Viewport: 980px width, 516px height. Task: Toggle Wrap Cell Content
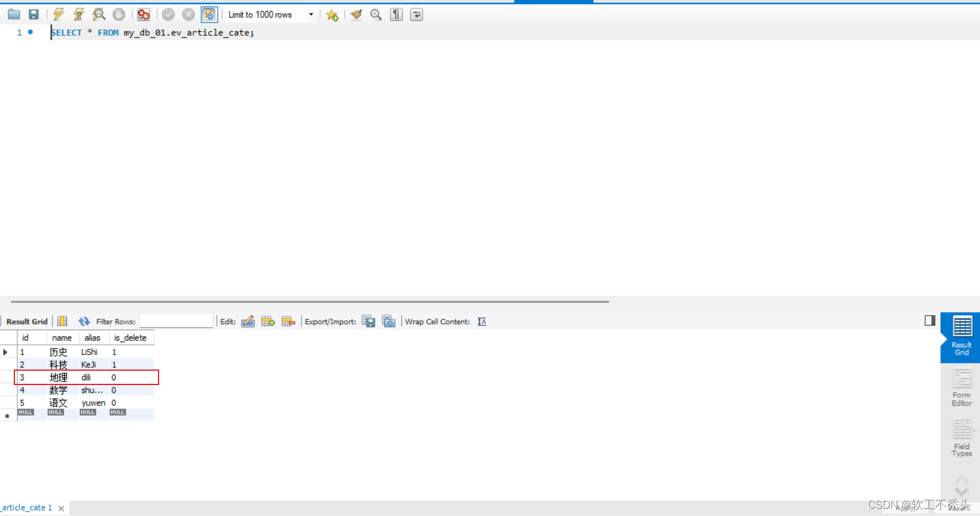(482, 322)
